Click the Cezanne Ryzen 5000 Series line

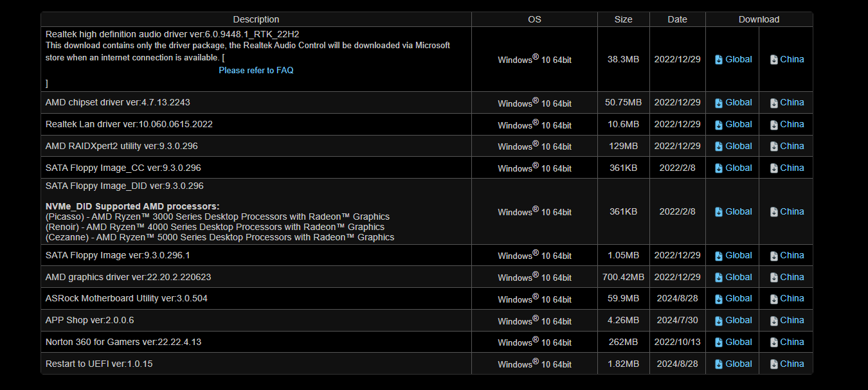[220, 237]
